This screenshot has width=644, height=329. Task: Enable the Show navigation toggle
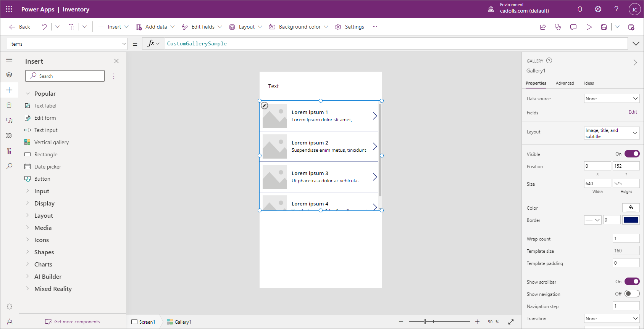(x=632, y=294)
